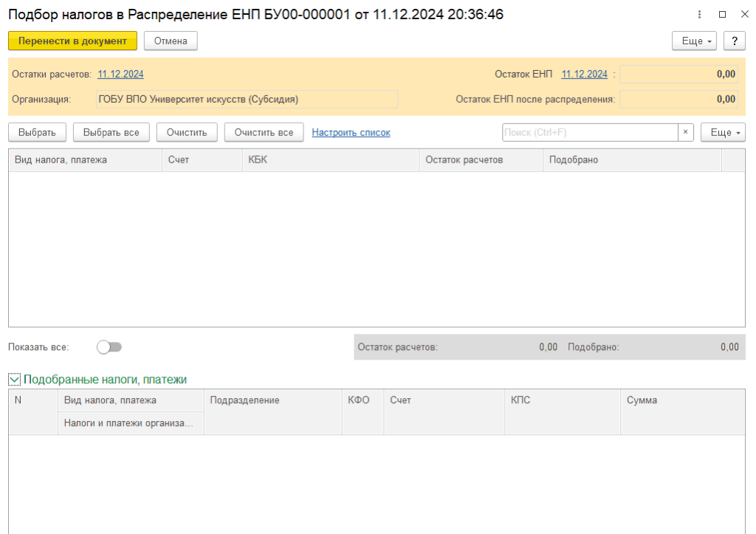The height and width of the screenshot is (534, 756).
Task: Open 'Настроить список' link
Action: [x=351, y=132]
